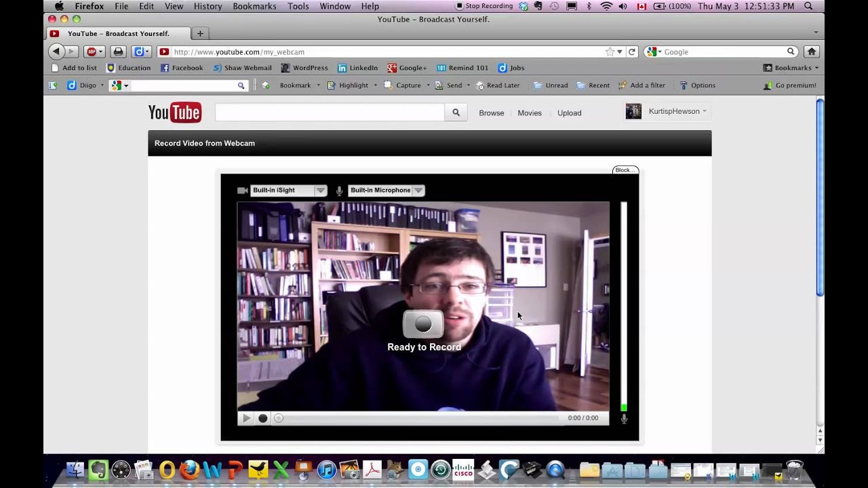The width and height of the screenshot is (868, 488).
Task: Open the Movies link
Action: 530,113
